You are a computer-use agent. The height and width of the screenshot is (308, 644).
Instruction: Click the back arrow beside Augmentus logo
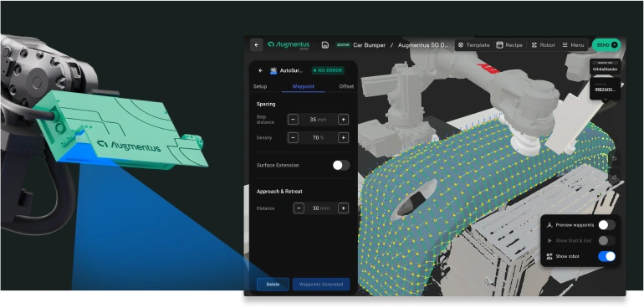click(257, 45)
